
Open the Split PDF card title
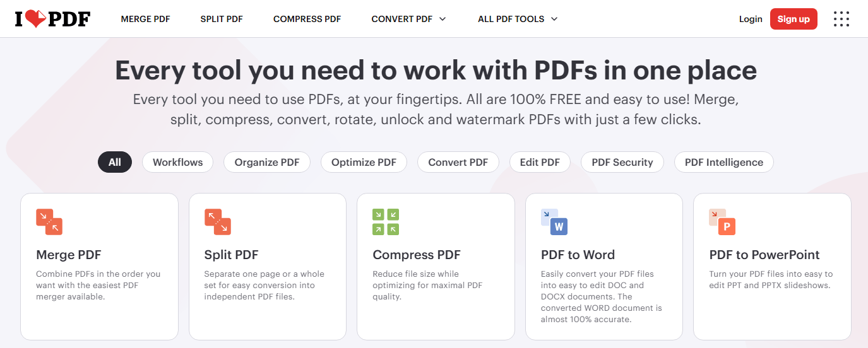[232, 255]
